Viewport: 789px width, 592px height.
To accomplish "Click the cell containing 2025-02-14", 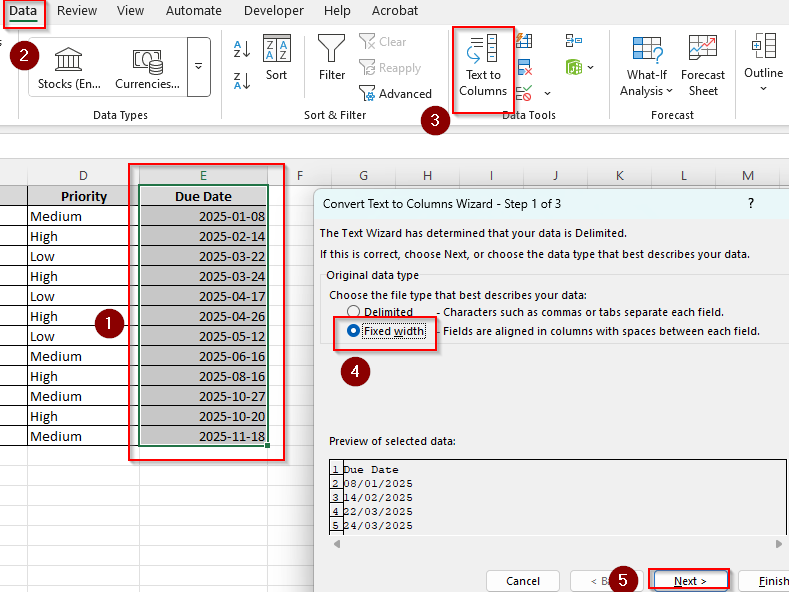I will (203, 236).
